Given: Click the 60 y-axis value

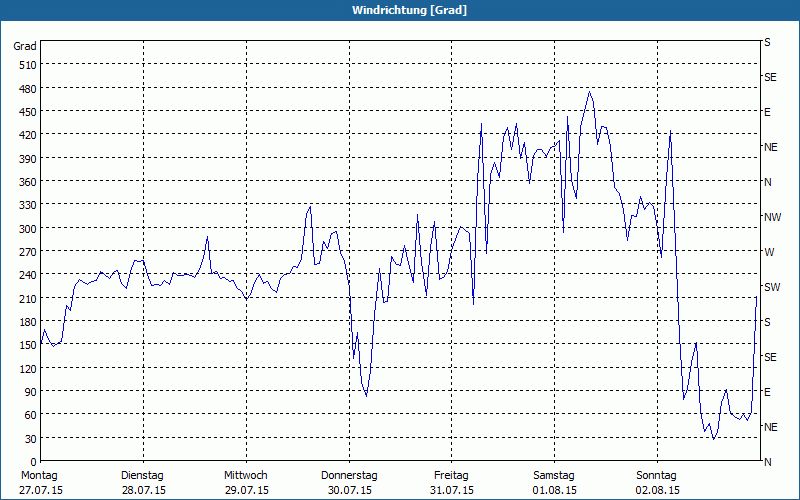Looking at the screenshot, I should (x=31, y=416).
